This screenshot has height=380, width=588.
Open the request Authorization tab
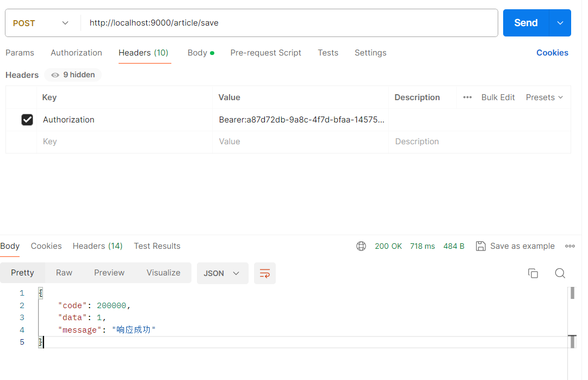tap(77, 53)
